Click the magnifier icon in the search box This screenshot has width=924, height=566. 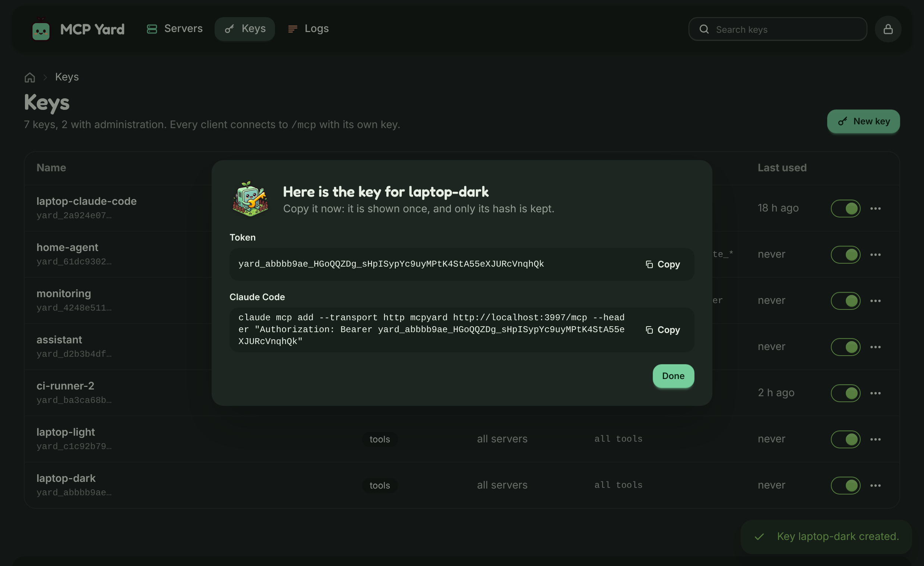[x=704, y=29]
